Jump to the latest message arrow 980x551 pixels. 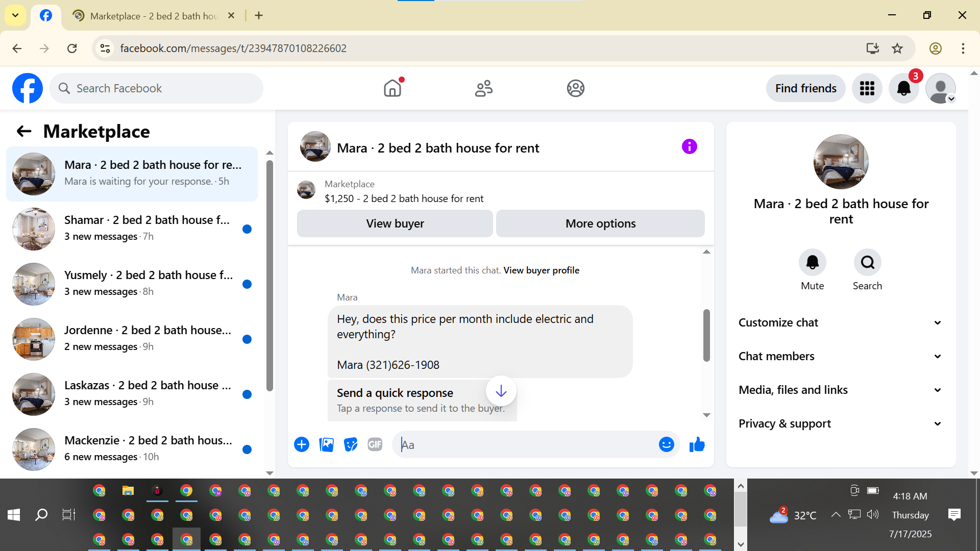point(501,391)
